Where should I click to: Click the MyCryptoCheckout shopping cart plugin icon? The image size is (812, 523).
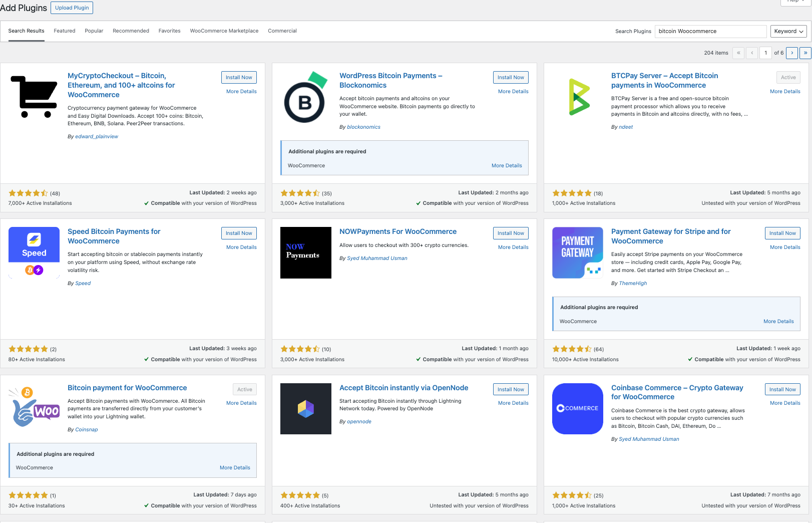pos(34,97)
